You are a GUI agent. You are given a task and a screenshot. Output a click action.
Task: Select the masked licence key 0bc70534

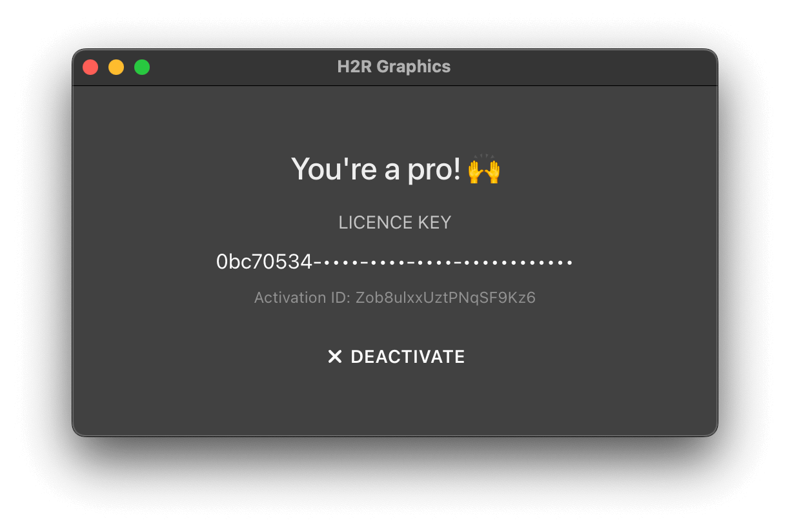click(x=394, y=262)
